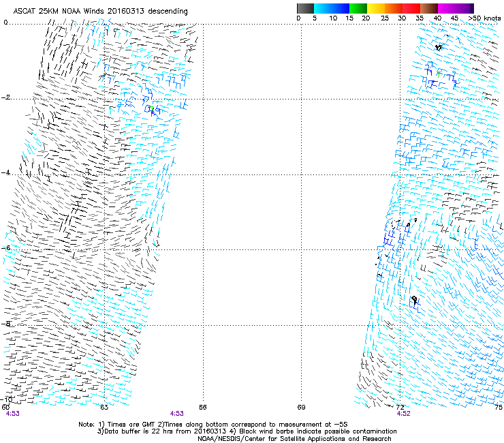This screenshot has width=504, height=443.
Task: Select the red 30-35 knots color band
Action: click(411, 8)
